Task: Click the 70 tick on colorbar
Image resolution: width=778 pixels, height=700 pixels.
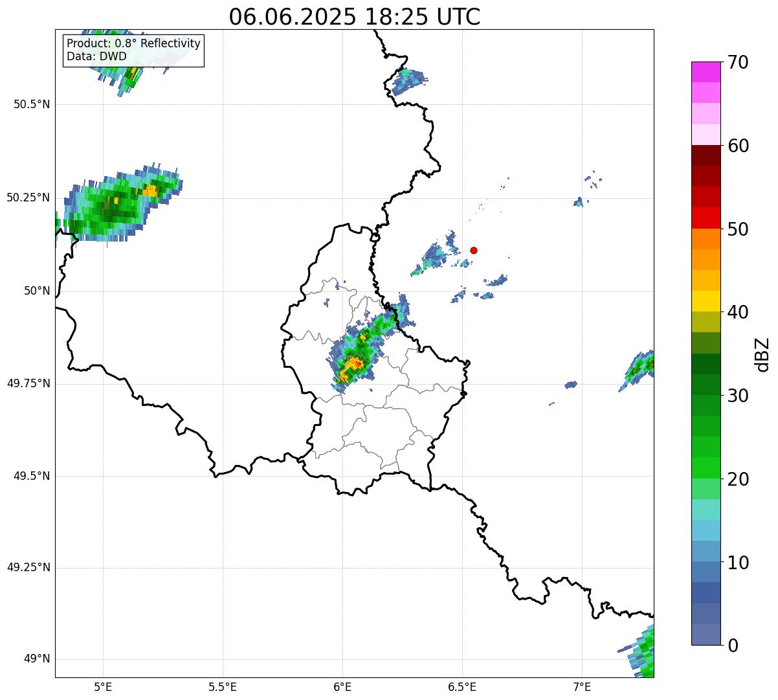Action: (x=739, y=63)
